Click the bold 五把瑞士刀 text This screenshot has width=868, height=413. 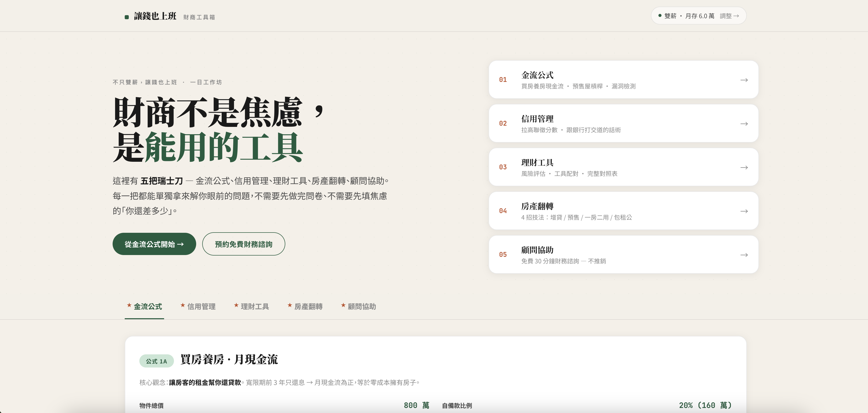162,181
